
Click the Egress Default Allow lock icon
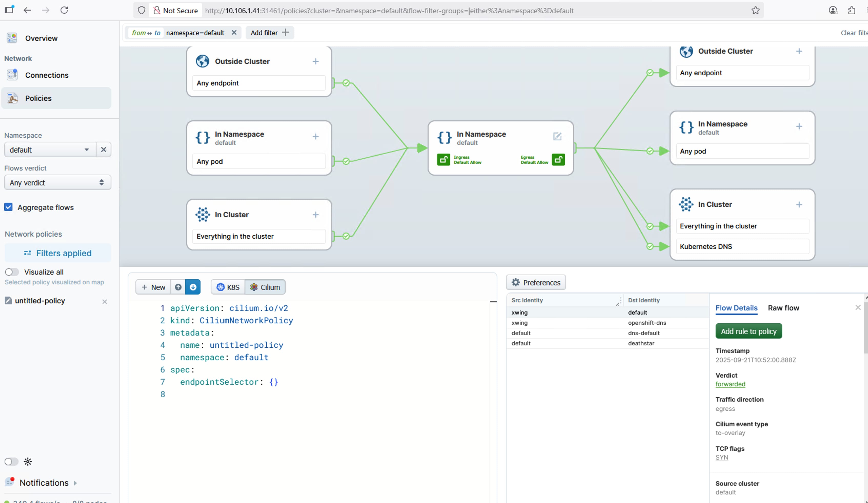(x=558, y=159)
